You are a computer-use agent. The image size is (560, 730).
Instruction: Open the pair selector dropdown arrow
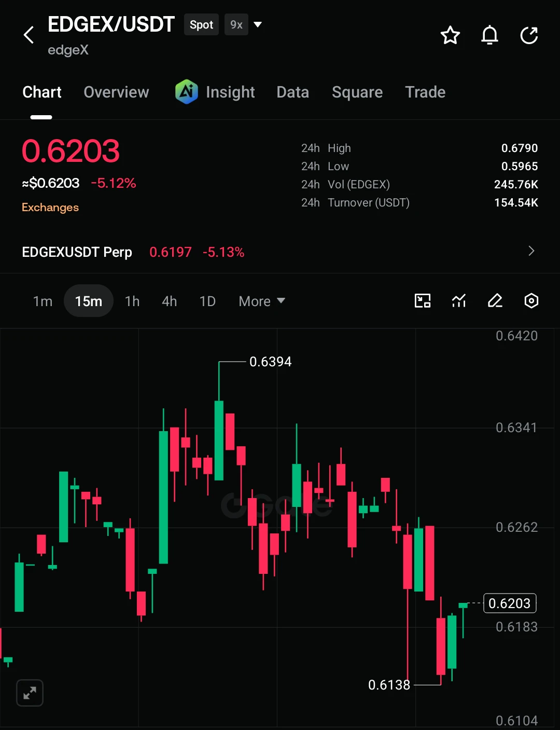pos(258,24)
